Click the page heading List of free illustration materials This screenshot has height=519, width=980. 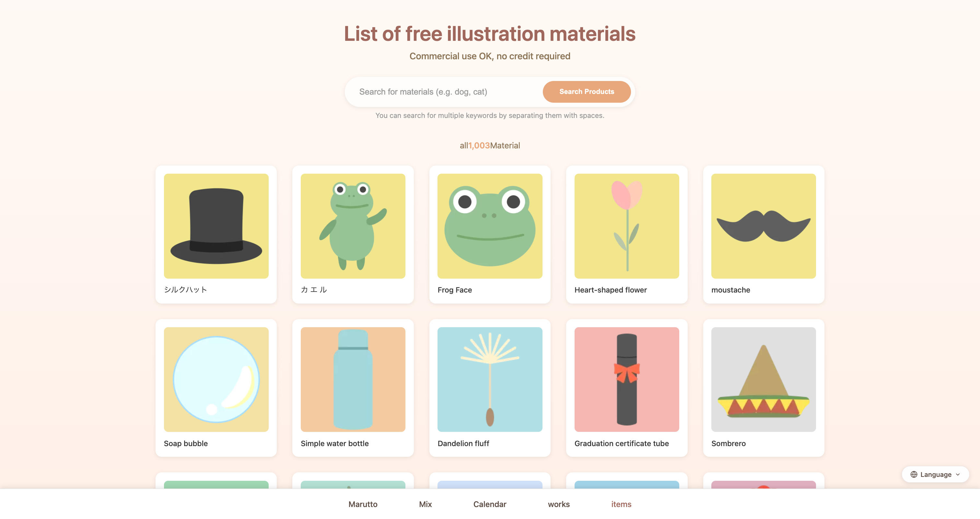tap(490, 33)
